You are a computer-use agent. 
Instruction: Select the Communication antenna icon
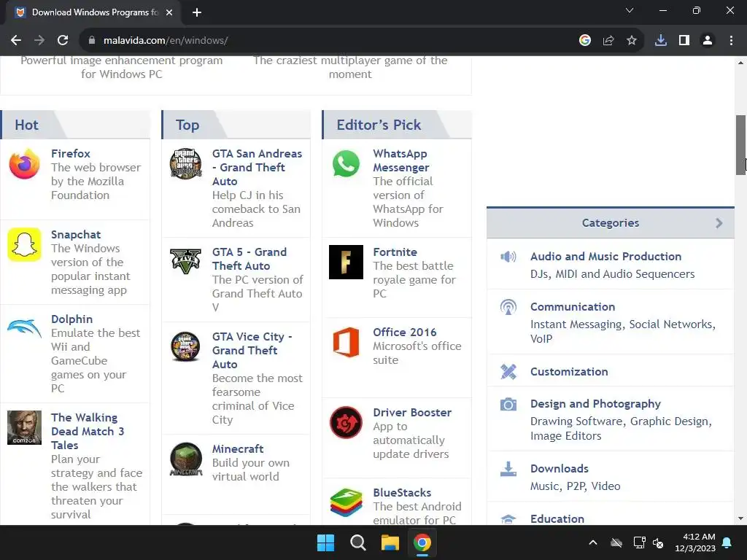[508, 307]
